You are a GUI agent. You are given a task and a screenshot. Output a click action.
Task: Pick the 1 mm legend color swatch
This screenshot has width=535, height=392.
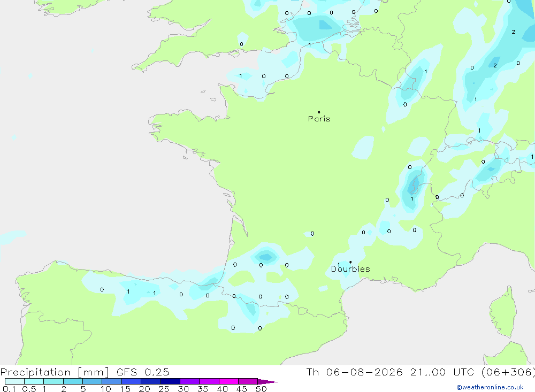53,381
